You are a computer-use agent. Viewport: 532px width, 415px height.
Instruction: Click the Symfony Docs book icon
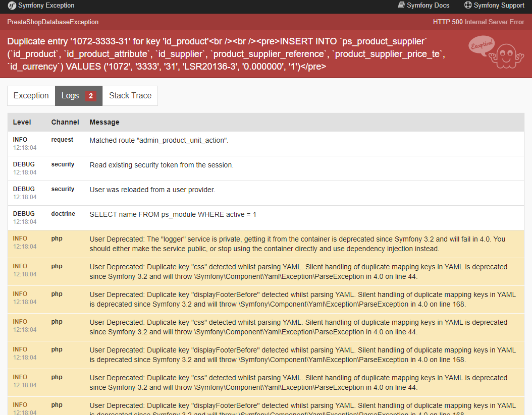(401, 5)
